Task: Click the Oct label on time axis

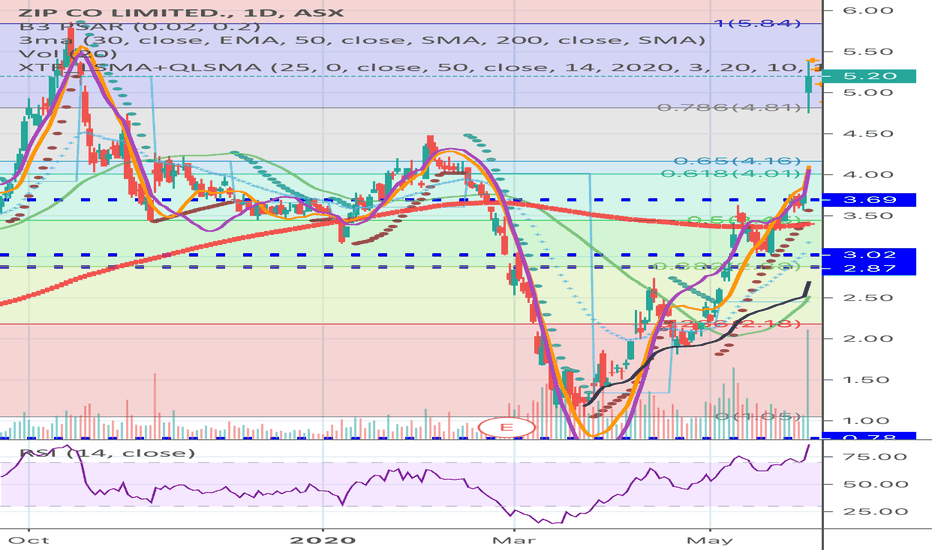Action: [30, 540]
